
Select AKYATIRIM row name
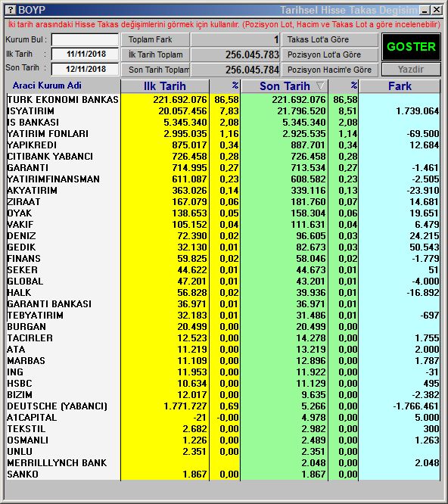32,191
